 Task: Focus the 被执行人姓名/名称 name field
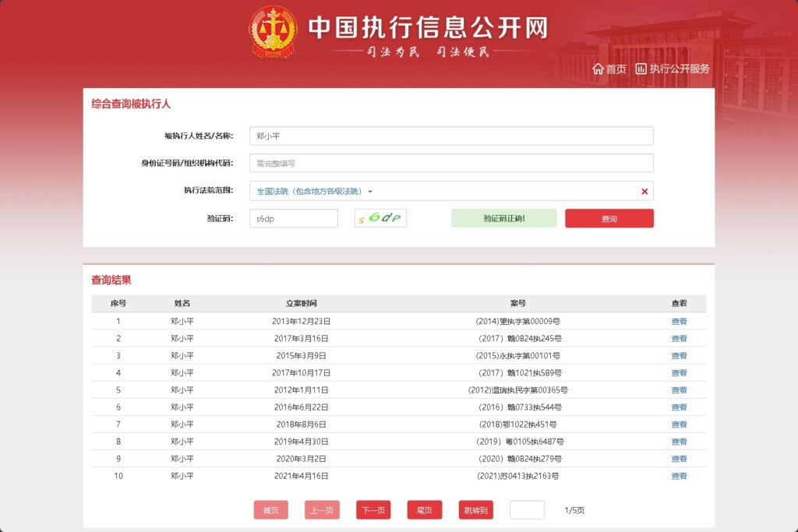451,136
